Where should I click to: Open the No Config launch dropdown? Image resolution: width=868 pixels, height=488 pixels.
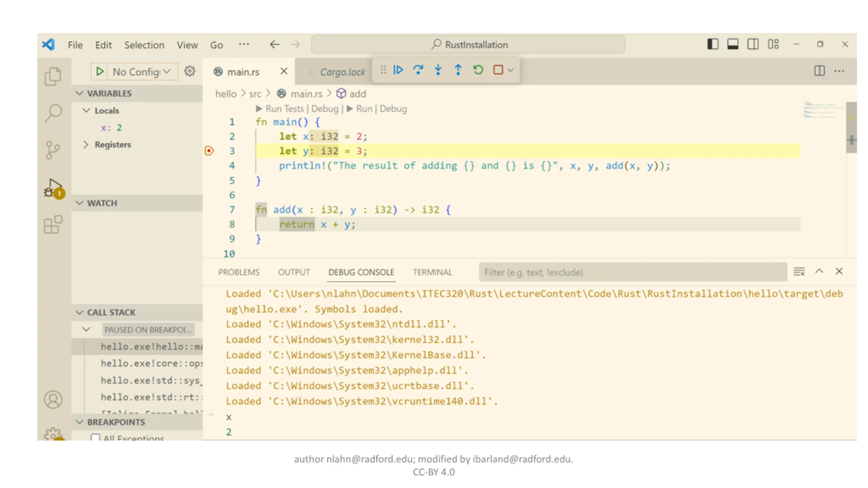tap(142, 72)
